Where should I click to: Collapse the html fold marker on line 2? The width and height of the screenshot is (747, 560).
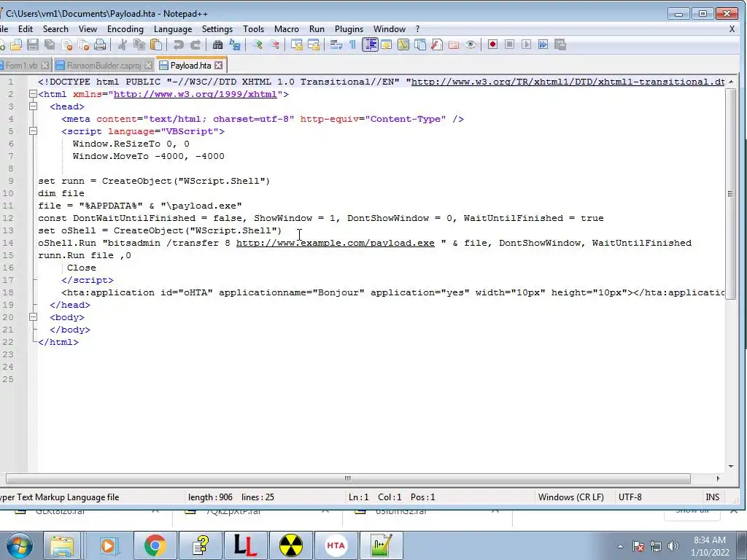click(33, 94)
